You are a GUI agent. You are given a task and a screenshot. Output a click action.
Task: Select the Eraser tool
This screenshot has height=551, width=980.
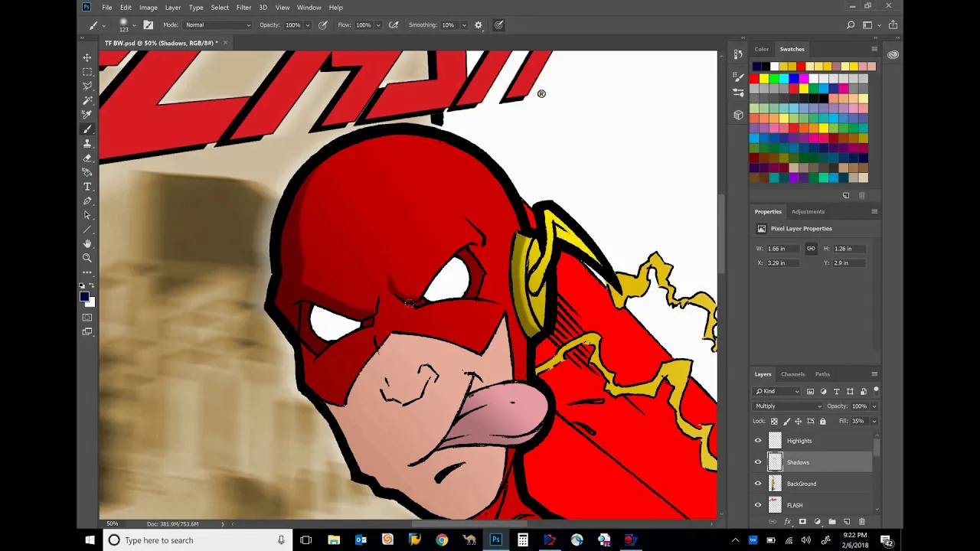87,158
